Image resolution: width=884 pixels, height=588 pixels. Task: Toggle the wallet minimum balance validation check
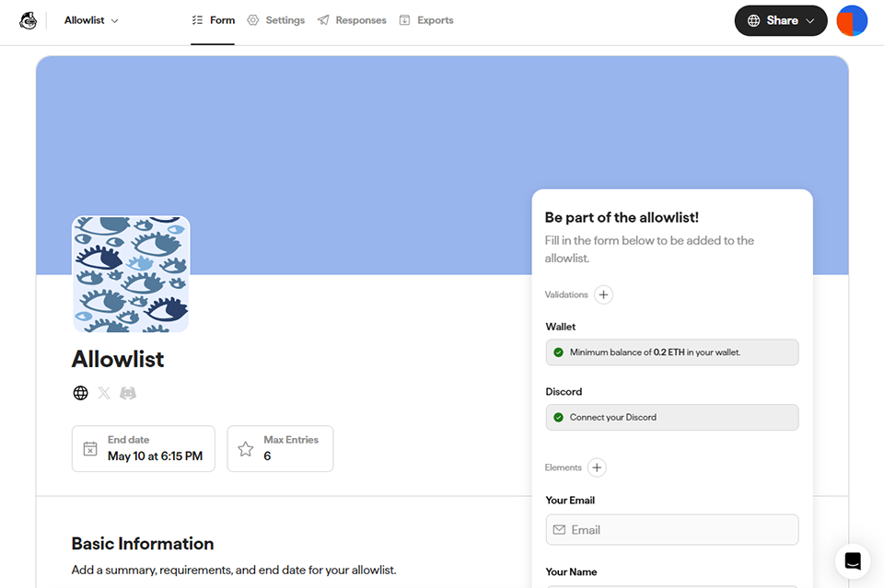coord(558,352)
